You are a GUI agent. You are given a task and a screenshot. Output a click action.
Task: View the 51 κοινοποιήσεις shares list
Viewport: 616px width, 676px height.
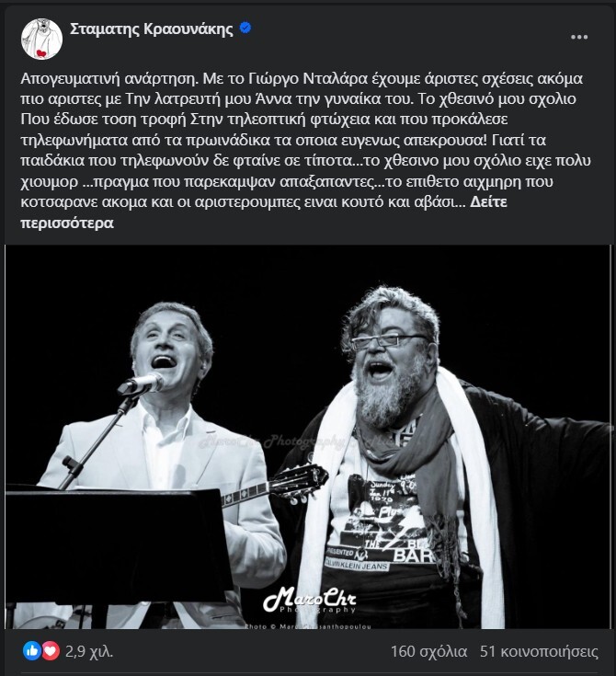pos(539,651)
